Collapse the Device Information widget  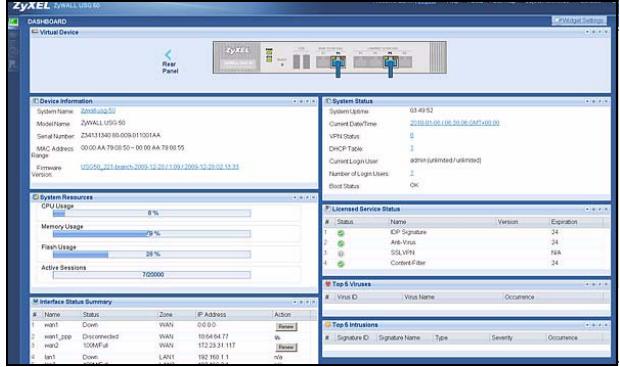pyautogui.click(x=295, y=101)
